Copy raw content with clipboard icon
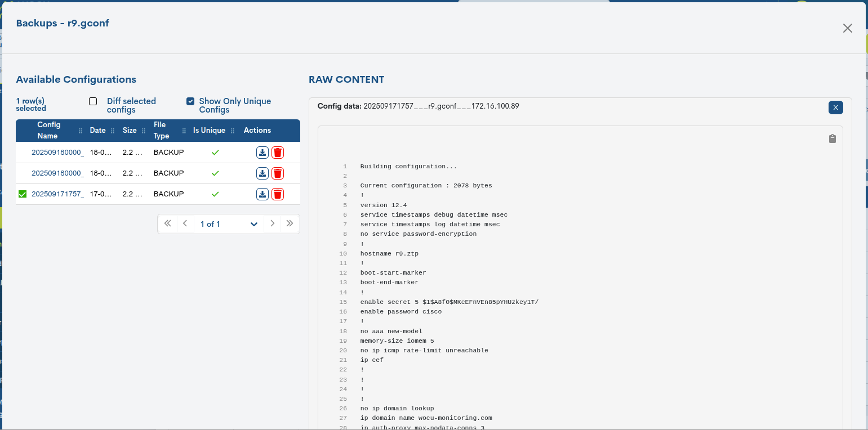Image resolution: width=868 pixels, height=430 pixels. (832, 138)
